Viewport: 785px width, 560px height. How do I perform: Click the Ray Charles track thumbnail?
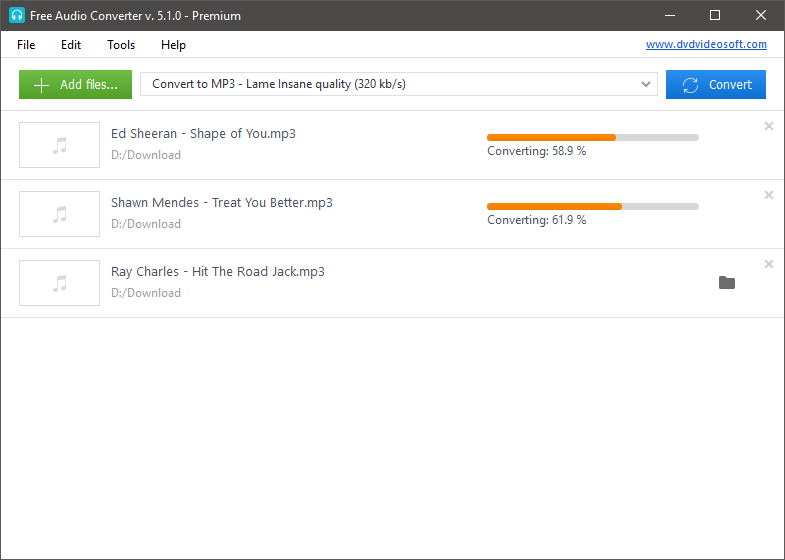tap(60, 283)
